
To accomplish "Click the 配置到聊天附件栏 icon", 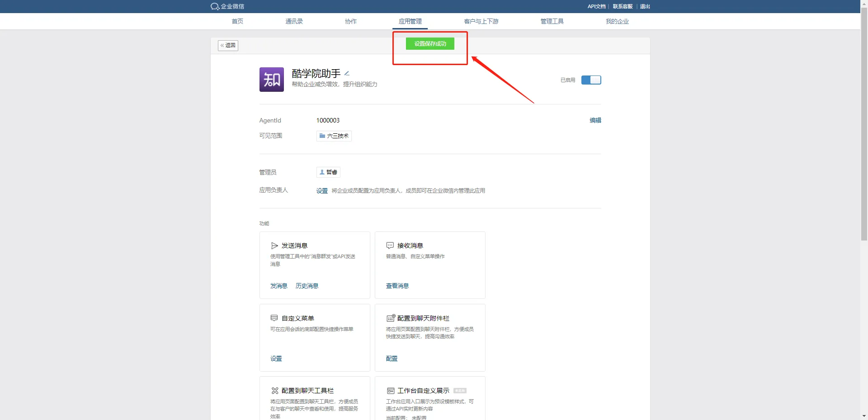I will point(391,318).
